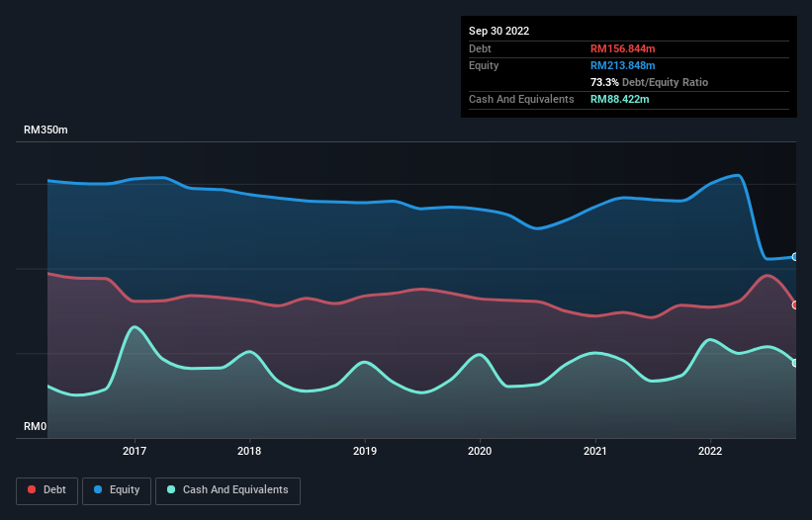Viewport: 812px width, 520px height.
Task: Toggle the Debt series legend button
Action: coord(46,490)
